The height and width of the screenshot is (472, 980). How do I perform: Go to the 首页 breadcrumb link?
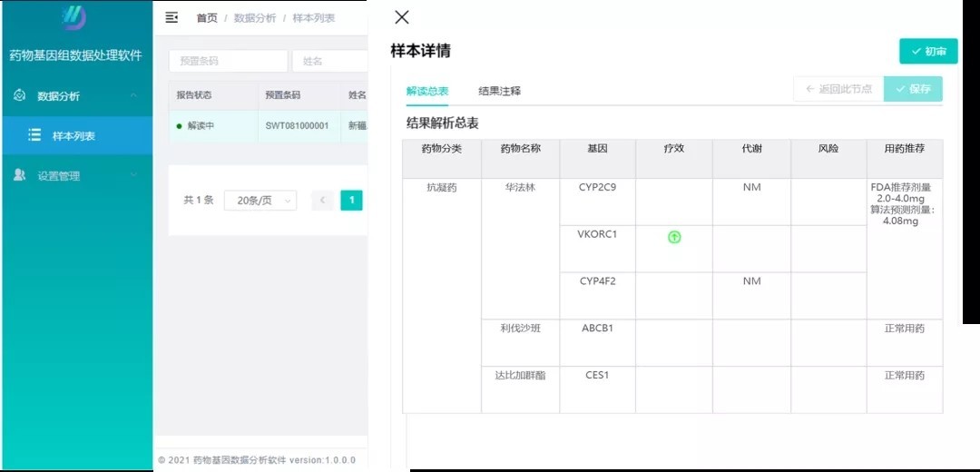[207, 18]
